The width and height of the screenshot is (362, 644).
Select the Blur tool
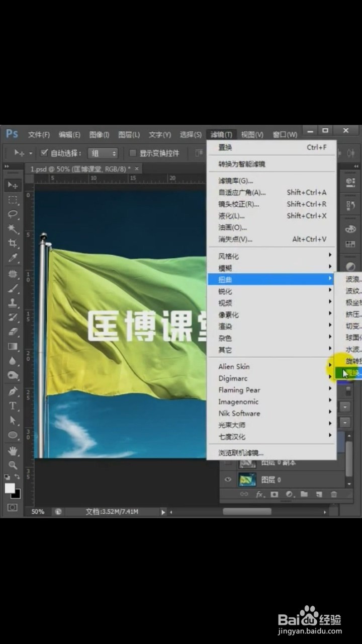(13, 361)
